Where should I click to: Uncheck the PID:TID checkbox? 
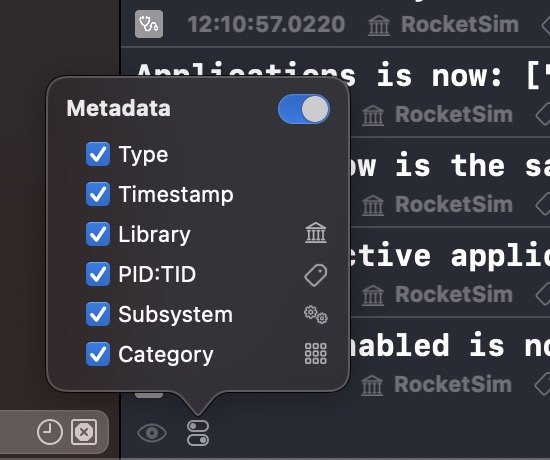(98, 274)
